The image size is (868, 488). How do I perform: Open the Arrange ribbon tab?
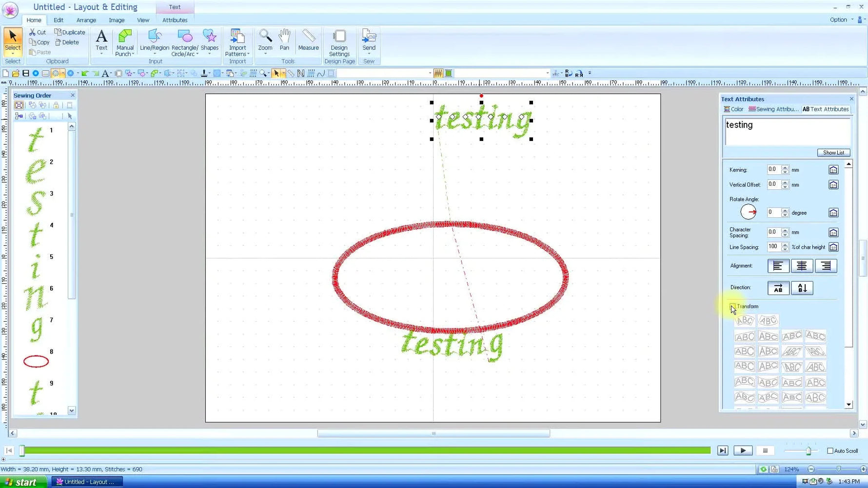pyautogui.click(x=86, y=20)
